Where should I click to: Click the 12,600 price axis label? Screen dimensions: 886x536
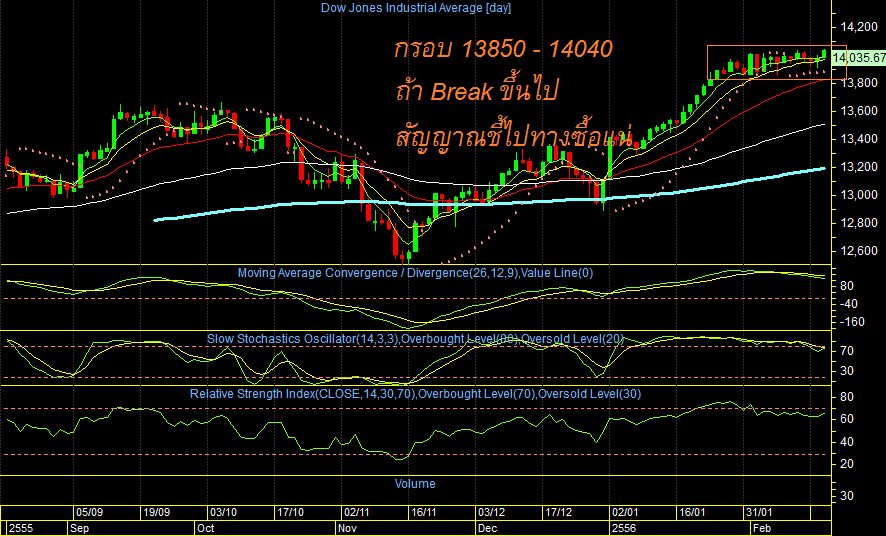coord(859,251)
